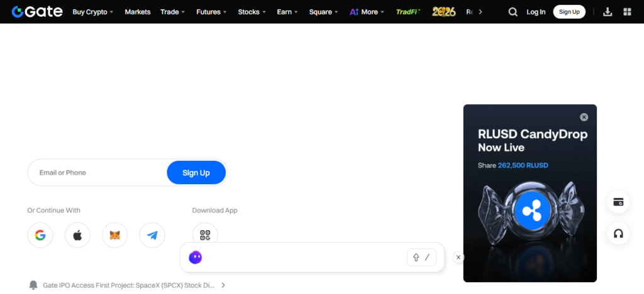Viewport: 644px width, 294px height.
Task: Close the RLUSD CandyDrop popup
Action: pyautogui.click(x=584, y=117)
